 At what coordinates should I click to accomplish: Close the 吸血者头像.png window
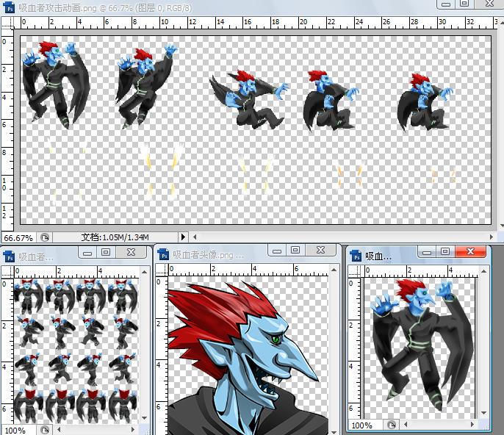point(320,250)
